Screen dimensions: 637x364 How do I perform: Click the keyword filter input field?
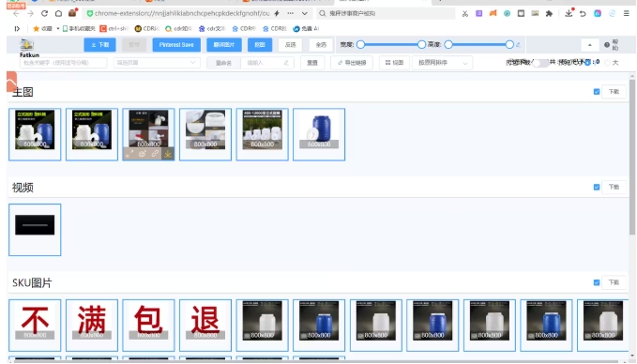64,63
